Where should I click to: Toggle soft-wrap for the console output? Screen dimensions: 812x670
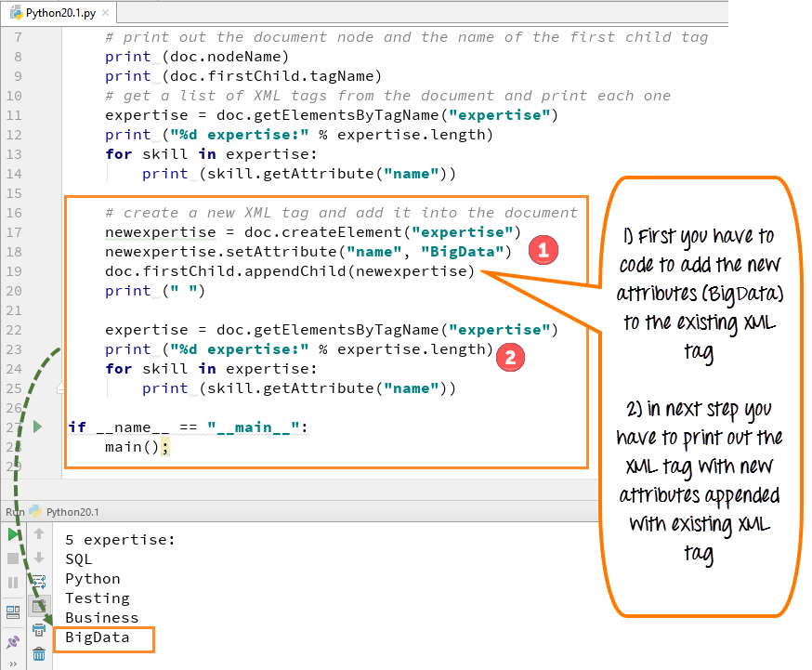click(x=38, y=582)
